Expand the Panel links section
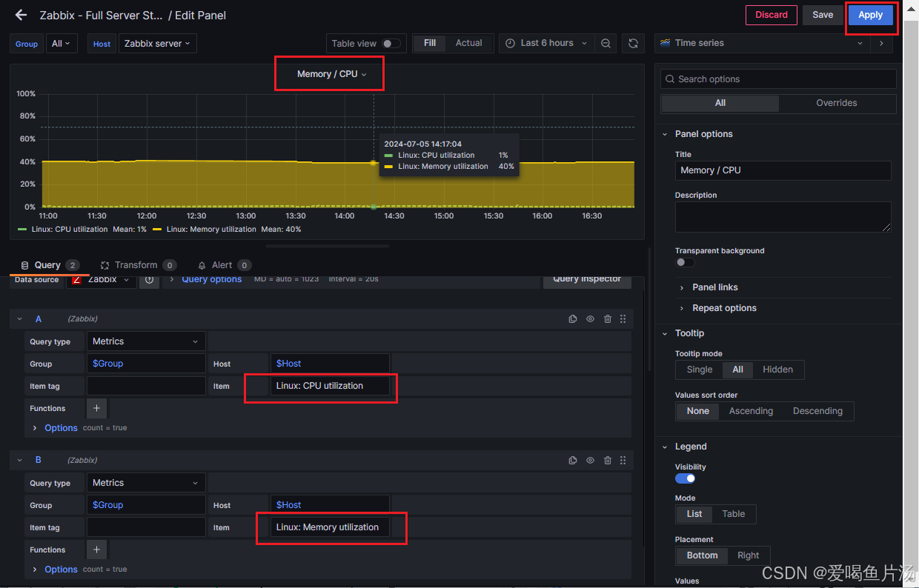Viewport: 919px width, 588px height. 714,287
